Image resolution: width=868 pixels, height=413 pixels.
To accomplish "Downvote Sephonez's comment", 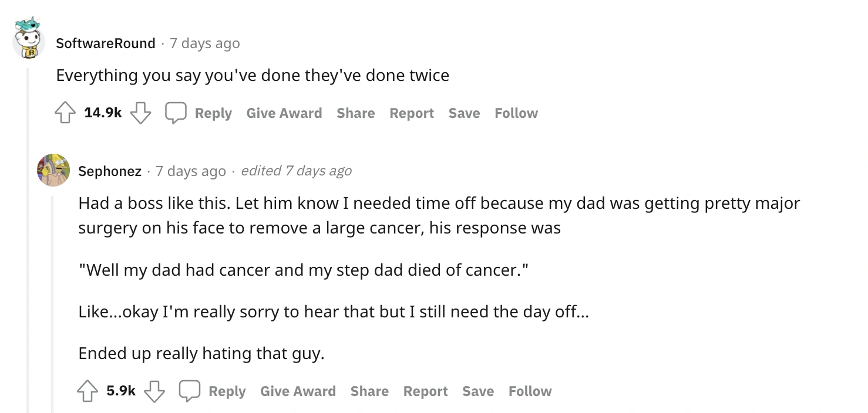I will pos(154,391).
